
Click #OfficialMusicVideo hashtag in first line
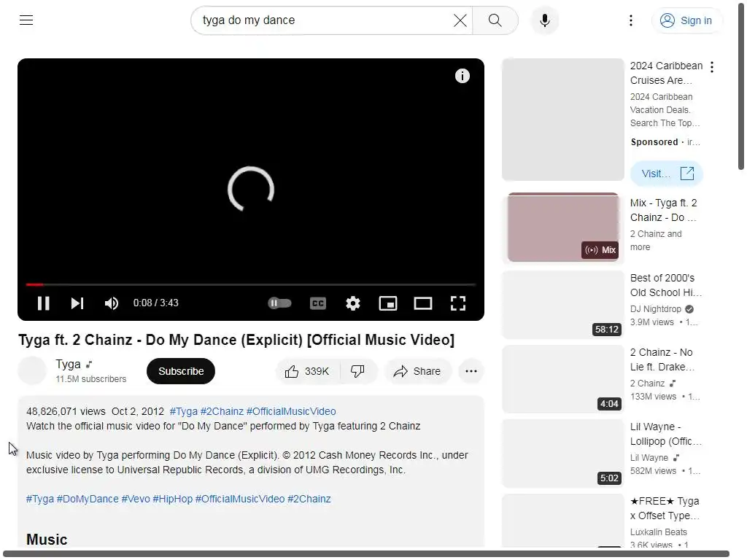point(291,411)
